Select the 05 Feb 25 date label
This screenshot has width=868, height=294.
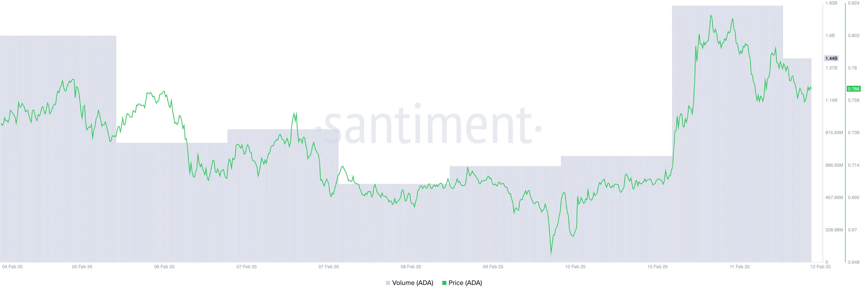pyautogui.click(x=82, y=267)
